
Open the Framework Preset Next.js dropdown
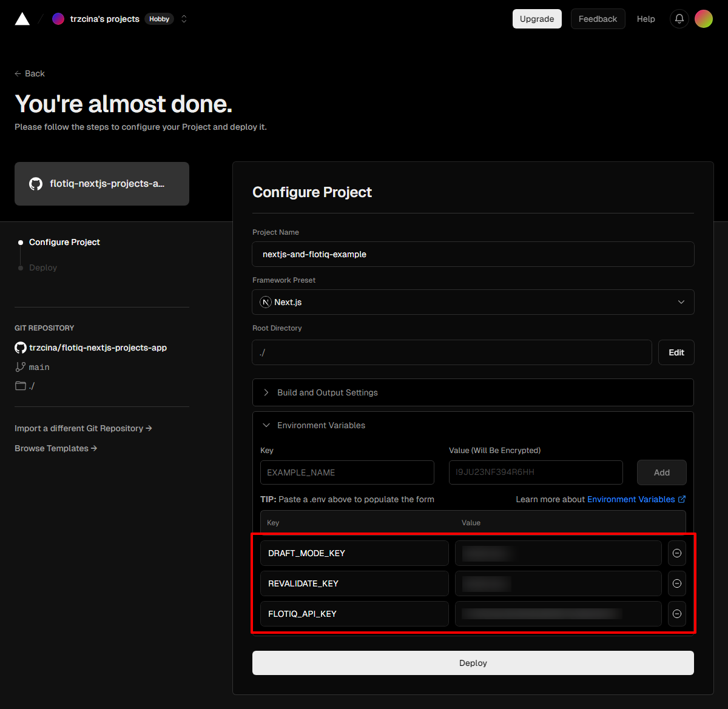[473, 302]
